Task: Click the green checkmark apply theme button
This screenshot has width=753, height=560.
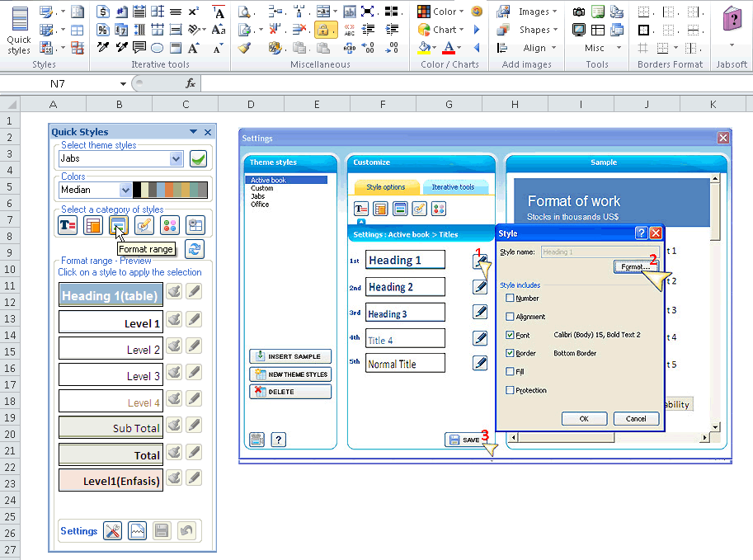Action: [198, 158]
